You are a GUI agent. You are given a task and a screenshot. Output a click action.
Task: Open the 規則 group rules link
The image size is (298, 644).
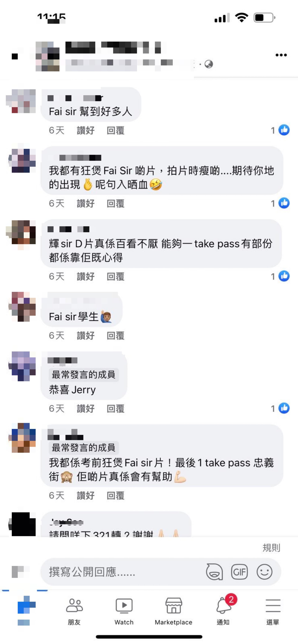(x=271, y=548)
